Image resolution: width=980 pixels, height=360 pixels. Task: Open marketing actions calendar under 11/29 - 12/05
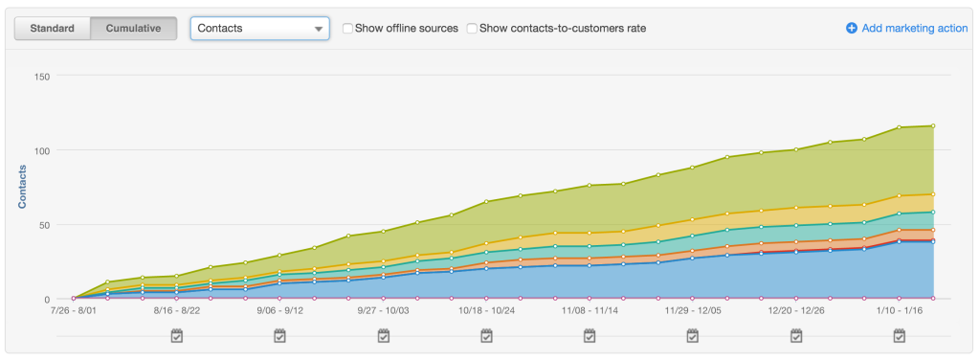tap(693, 336)
